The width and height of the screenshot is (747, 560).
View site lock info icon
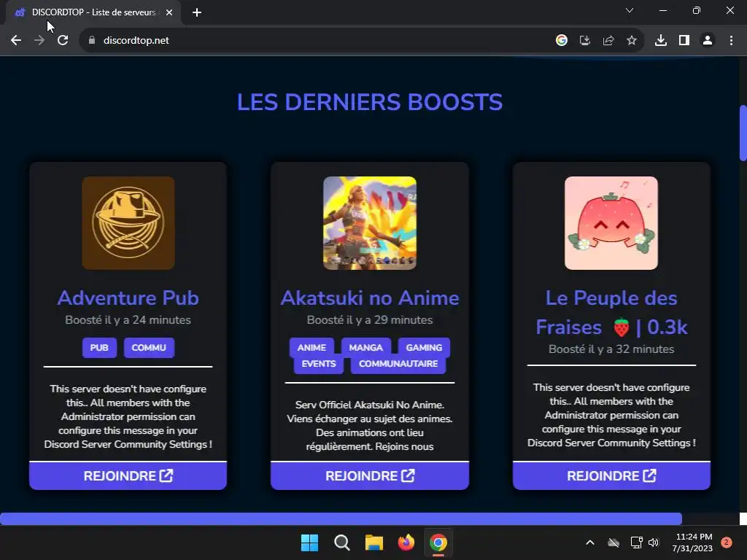click(x=92, y=41)
